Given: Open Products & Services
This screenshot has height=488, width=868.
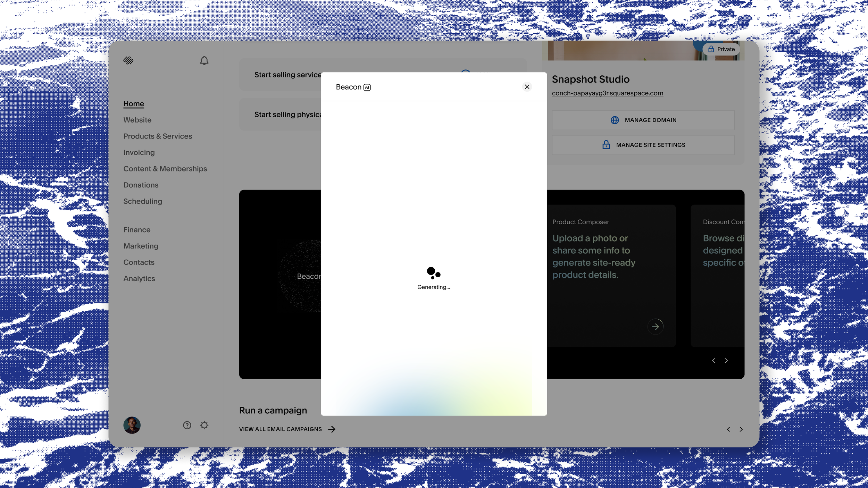Looking at the screenshot, I should [158, 136].
